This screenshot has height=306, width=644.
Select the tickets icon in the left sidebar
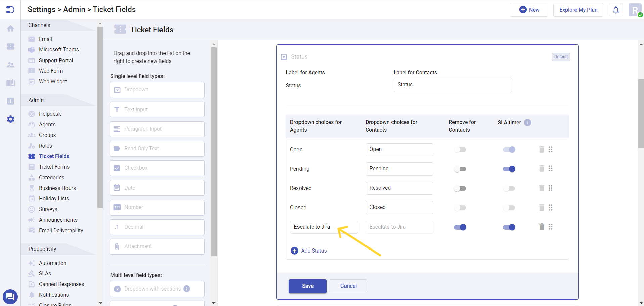pyautogui.click(x=10, y=47)
